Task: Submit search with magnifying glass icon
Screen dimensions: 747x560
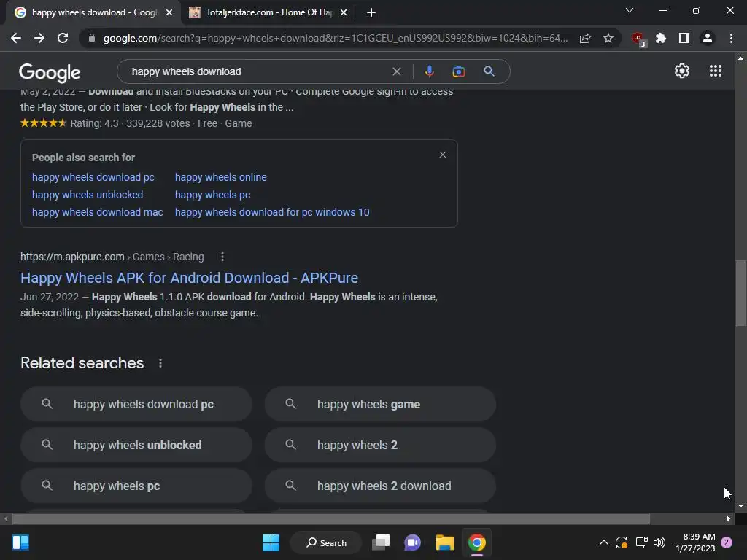Action: (489, 71)
